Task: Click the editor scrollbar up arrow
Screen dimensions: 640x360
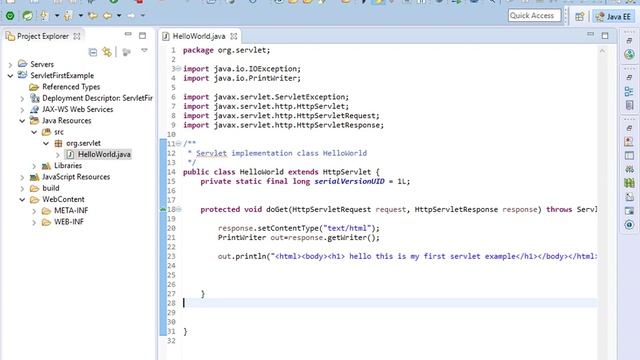Action: click(602, 51)
